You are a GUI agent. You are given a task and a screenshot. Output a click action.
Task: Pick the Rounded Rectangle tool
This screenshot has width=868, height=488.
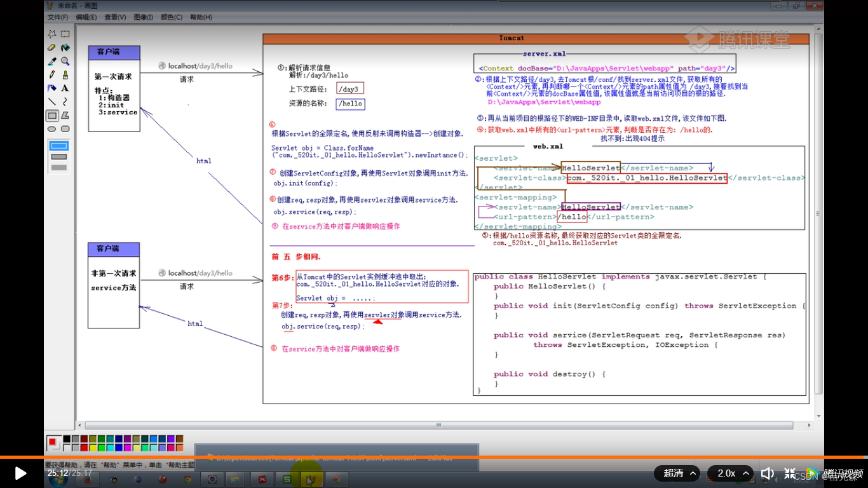(x=65, y=129)
